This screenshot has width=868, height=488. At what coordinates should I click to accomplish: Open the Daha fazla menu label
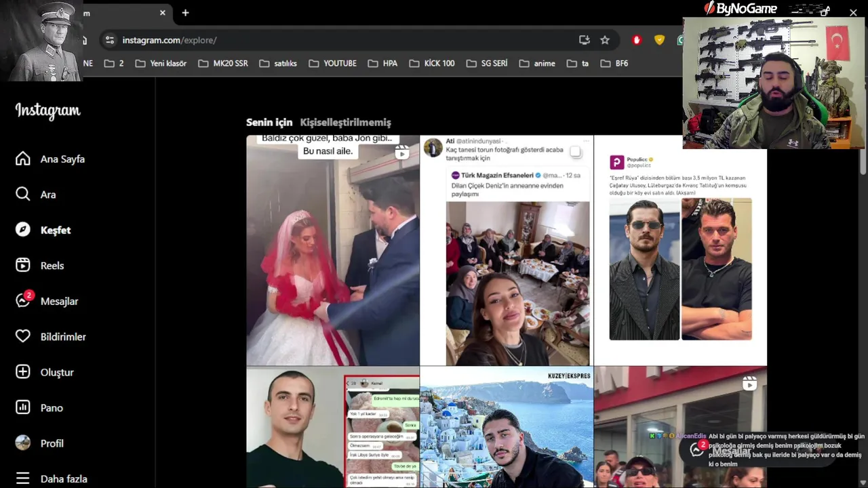click(x=64, y=479)
